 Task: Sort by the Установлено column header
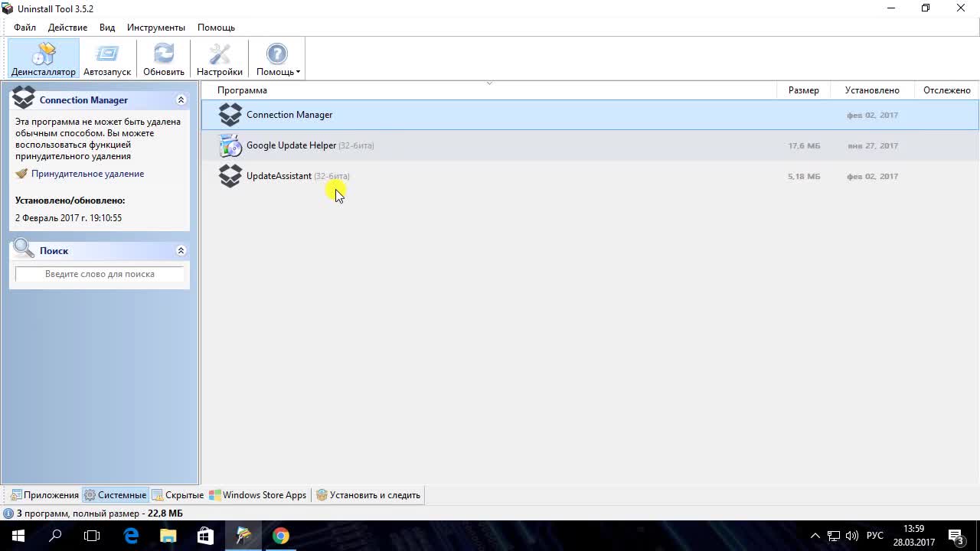(872, 90)
